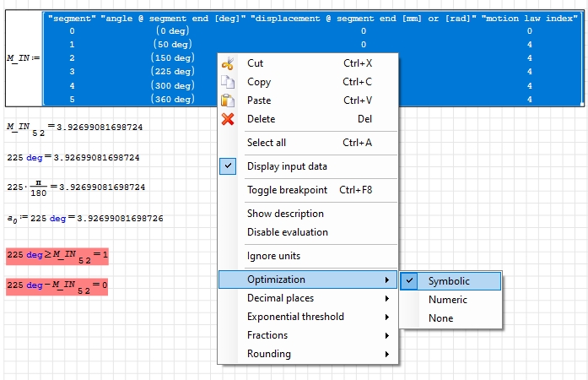Choose Ignore units option
The height and width of the screenshot is (380, 588).
[273, 256]
